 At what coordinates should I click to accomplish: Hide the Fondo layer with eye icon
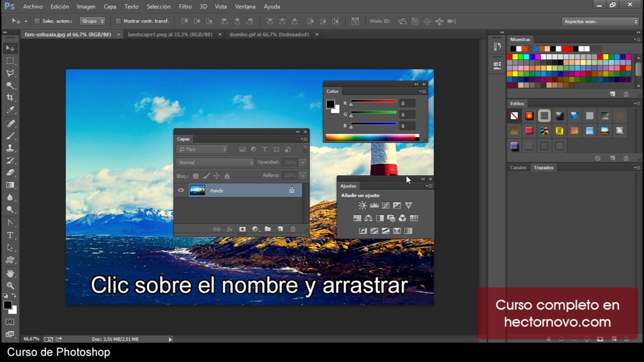[x=181, y=190]
